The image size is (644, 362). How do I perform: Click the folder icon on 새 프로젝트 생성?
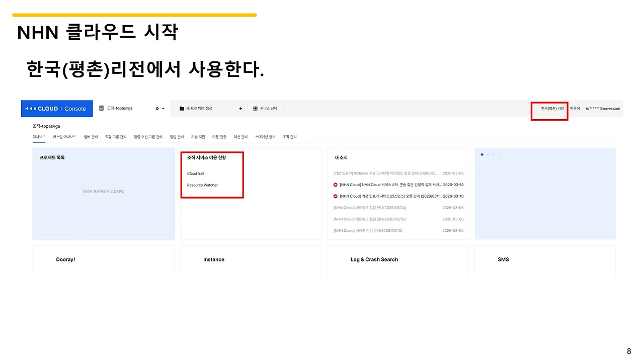[x=181, y=108]
